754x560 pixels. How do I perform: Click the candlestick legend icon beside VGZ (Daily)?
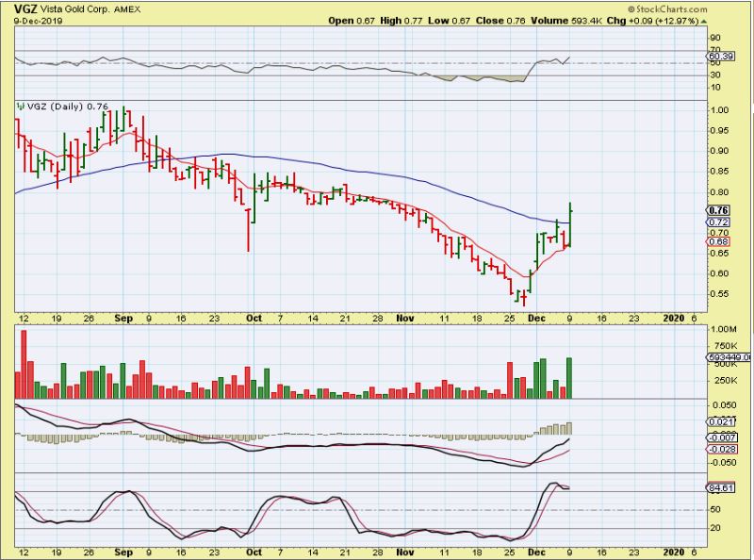[18, 107]
